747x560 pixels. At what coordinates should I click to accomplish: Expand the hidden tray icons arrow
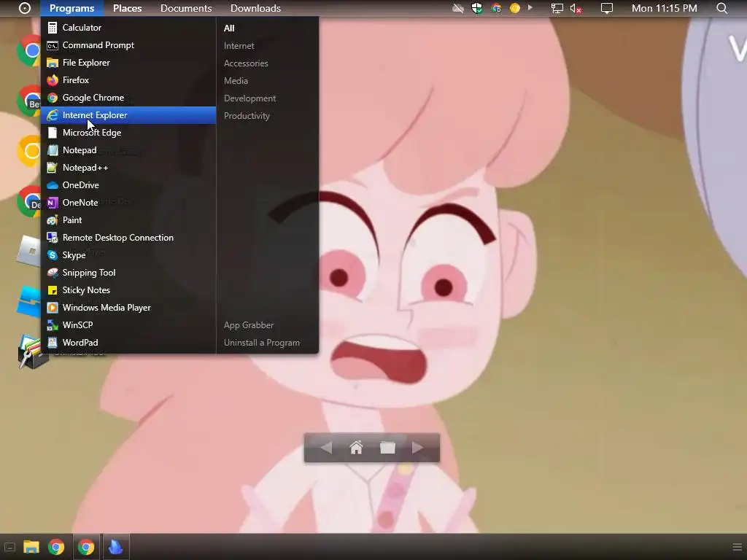tap(530, 7)
